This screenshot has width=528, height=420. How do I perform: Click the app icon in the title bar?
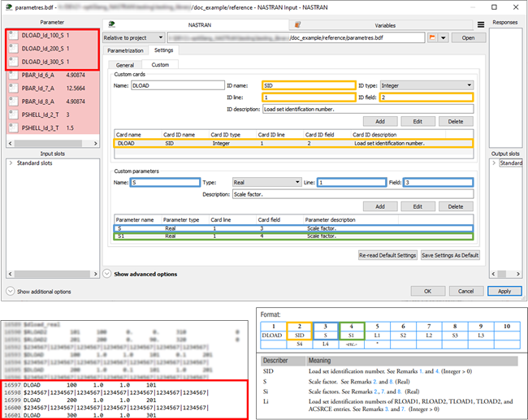click(x=9, y=7)
